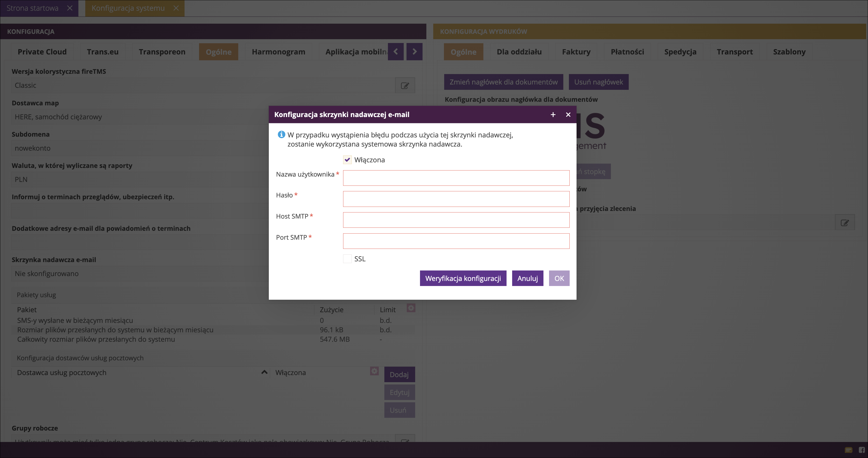
Task: Click the nowekonto subdomain field
Action: (140, 148)
